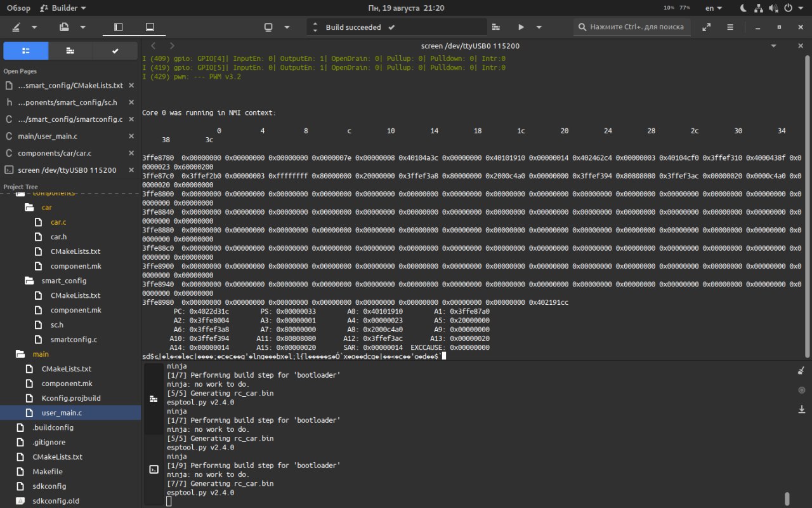Open the Builder application menu in top bar
812x508 pixels.
click(63, 8)
